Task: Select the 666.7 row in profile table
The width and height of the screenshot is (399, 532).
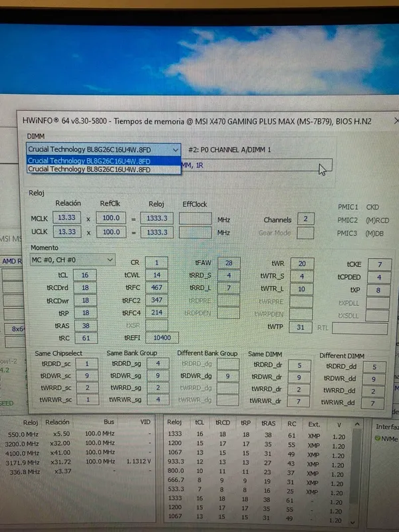Action: pyautogui.click(x=256, y=481)
